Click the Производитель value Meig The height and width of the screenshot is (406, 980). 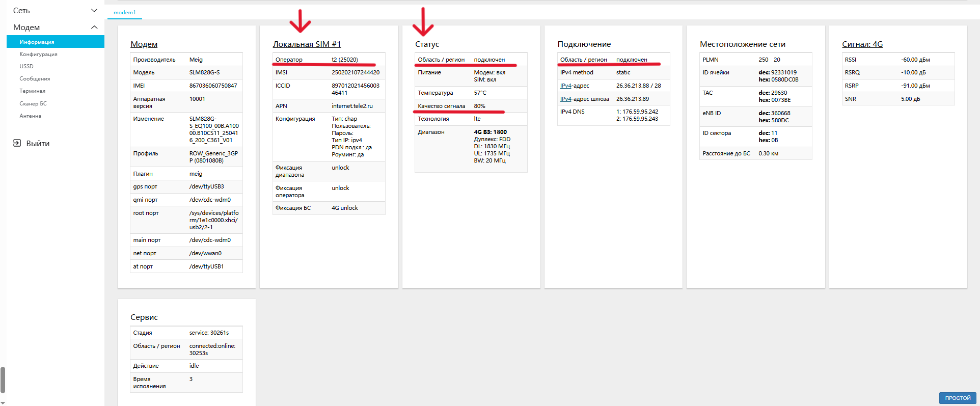coord(196,60)
